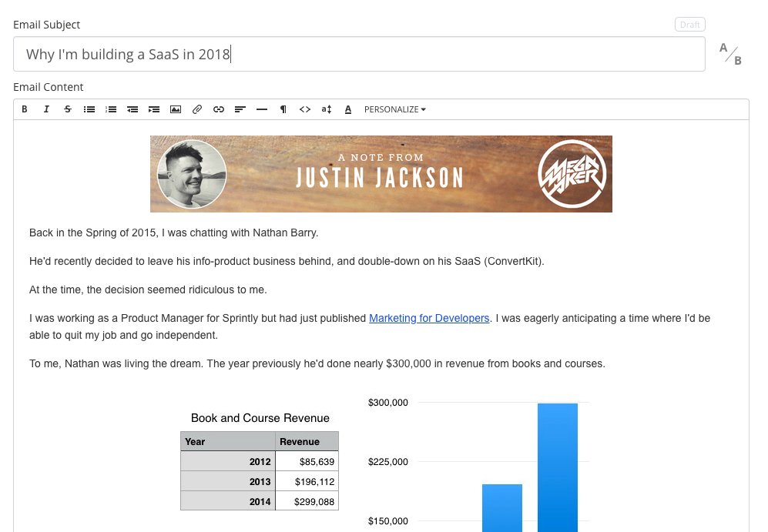Toggle italic formatting

46,109
